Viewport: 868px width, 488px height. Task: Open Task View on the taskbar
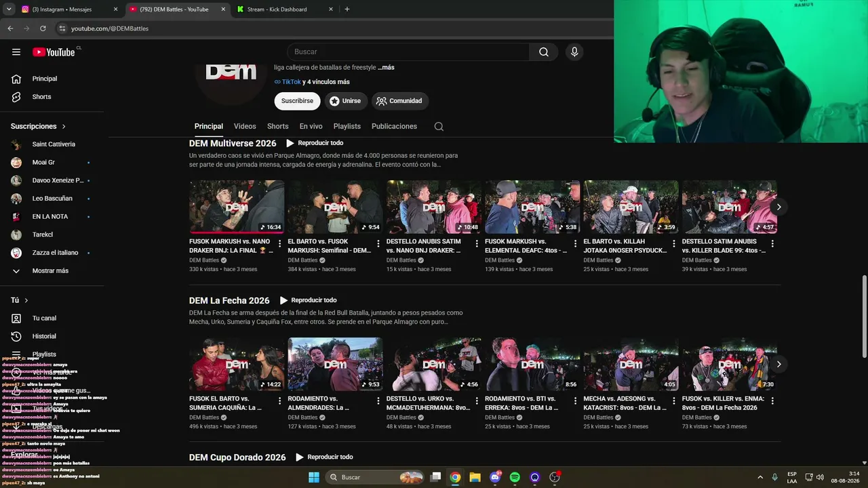[436, 477]
